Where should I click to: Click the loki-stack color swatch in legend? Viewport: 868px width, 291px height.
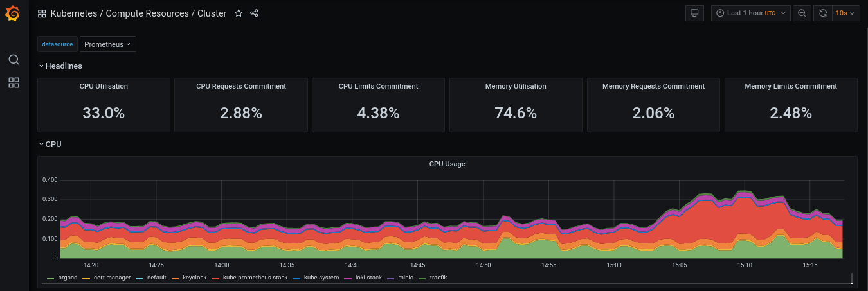coord(350,278)
